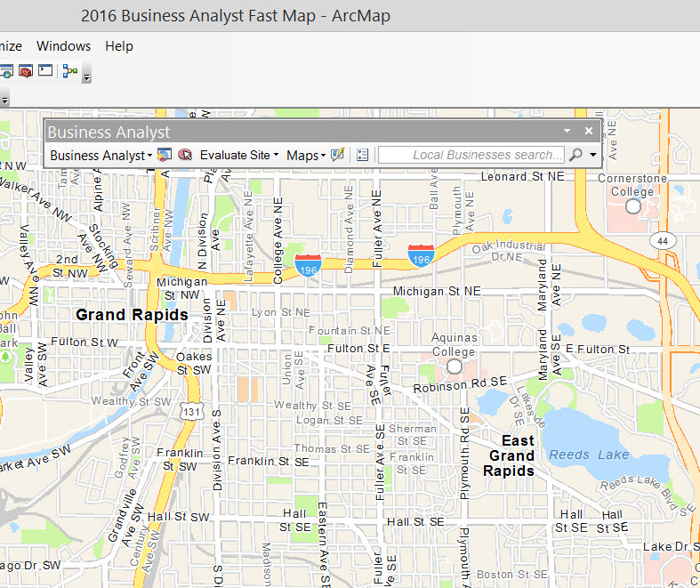Click the Business Analyst window icon
The image size is (700, 588).
coord(165,155)
